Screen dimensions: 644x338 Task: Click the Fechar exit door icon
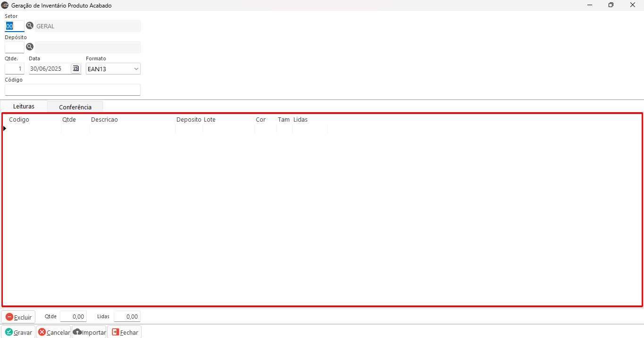coord(115,332)
